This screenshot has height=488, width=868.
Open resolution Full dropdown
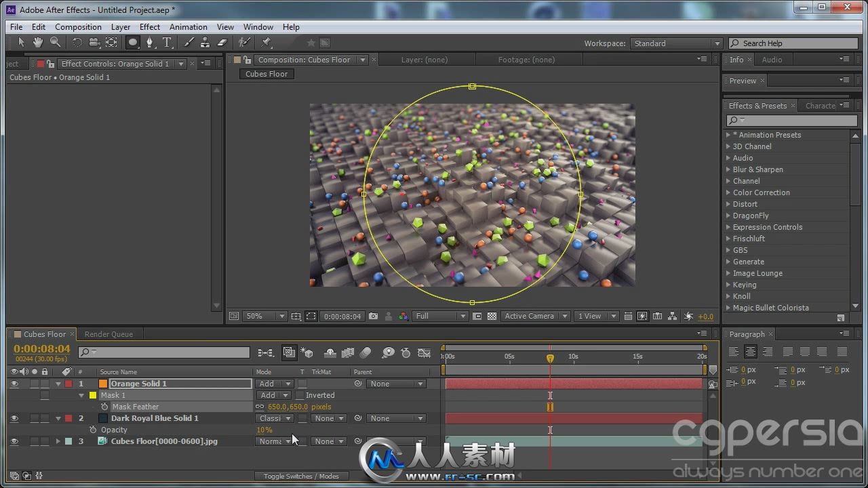point(441,316)
